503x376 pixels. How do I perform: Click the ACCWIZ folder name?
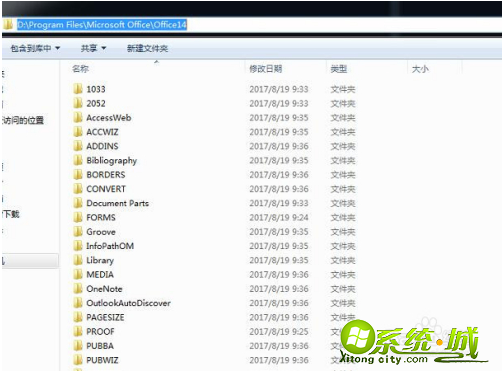click(x=102, y=132)
